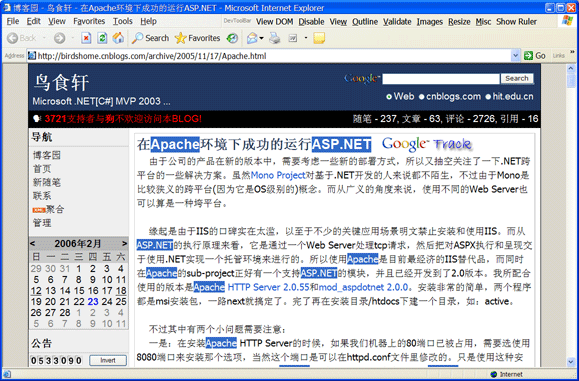
Task: Open the Tools menu
Action: (123, 21)
